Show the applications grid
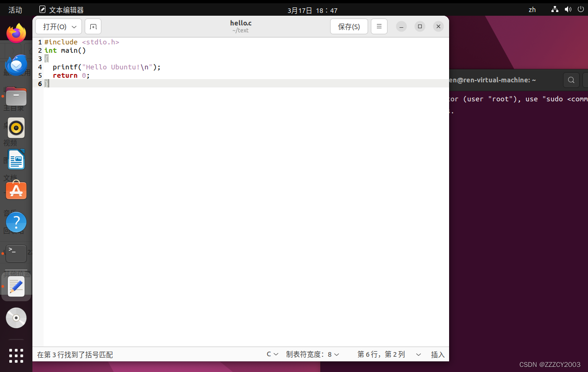 16,355
